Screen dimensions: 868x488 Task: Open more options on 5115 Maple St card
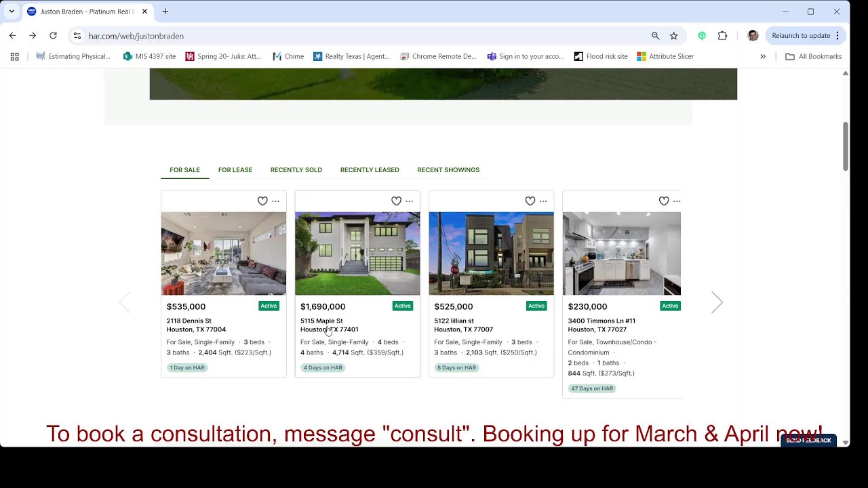(x=410, y=201)
